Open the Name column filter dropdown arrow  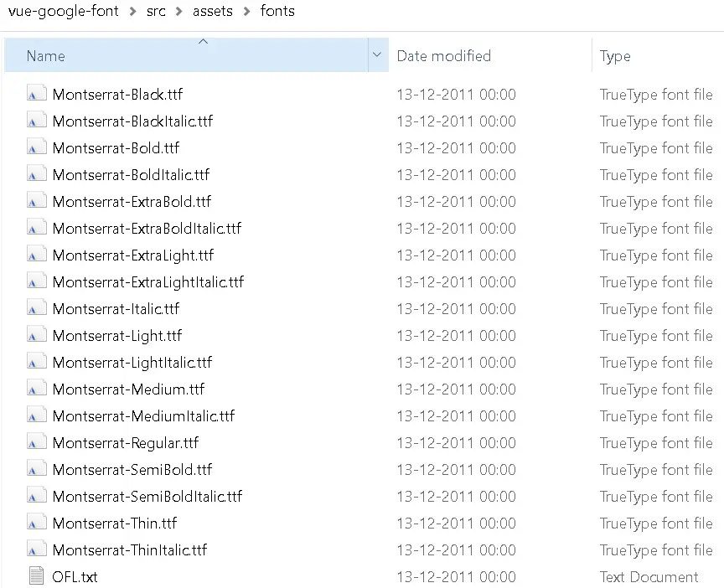(378, 55)
